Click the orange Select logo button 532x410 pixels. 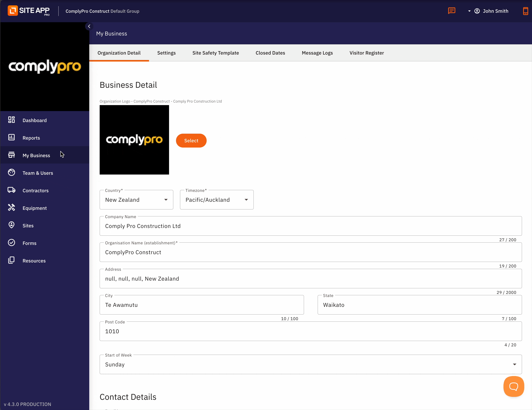point(191,141)
